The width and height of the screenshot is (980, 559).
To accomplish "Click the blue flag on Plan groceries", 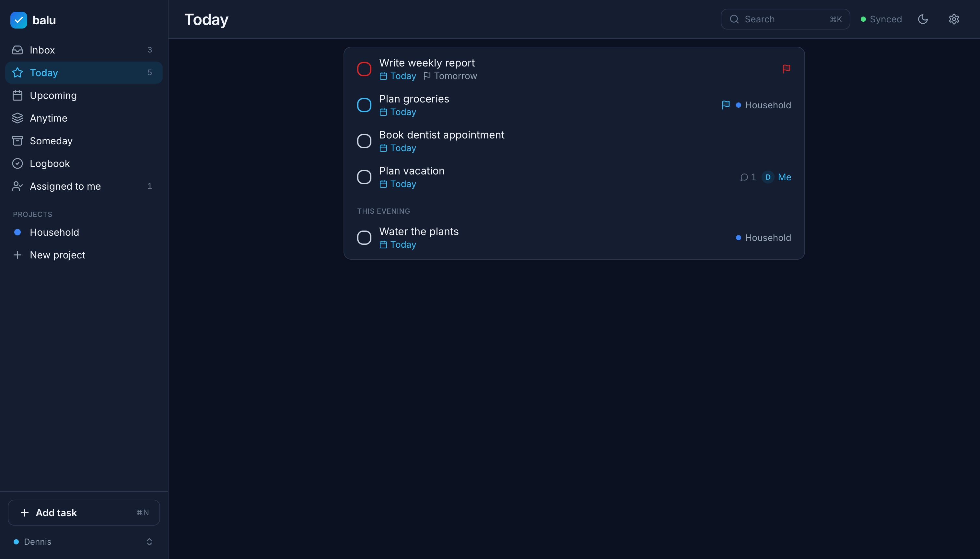I will (725, 105).
